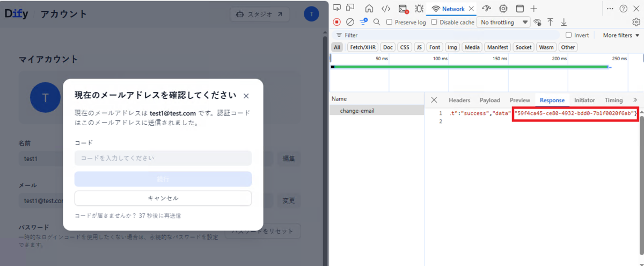Filter requests by CSS
The height and width of the screenshot is (266, 644).
(405, 47)
